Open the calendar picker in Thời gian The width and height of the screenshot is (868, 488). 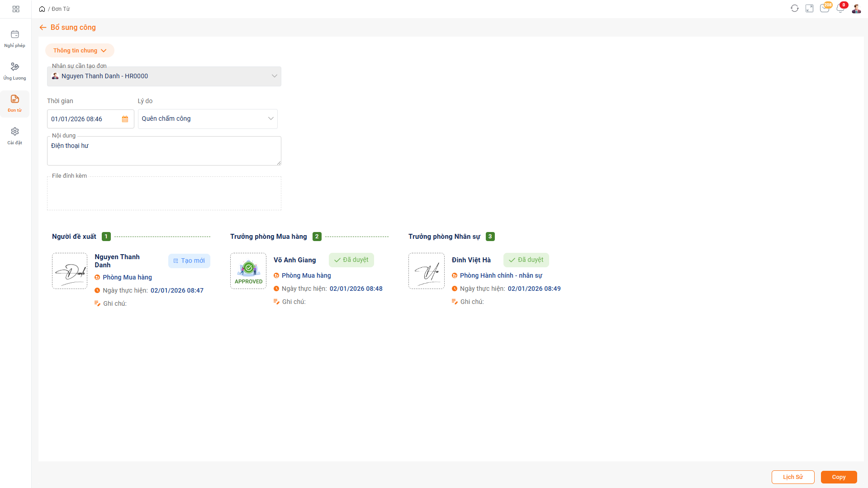click(x=125, y=119)
